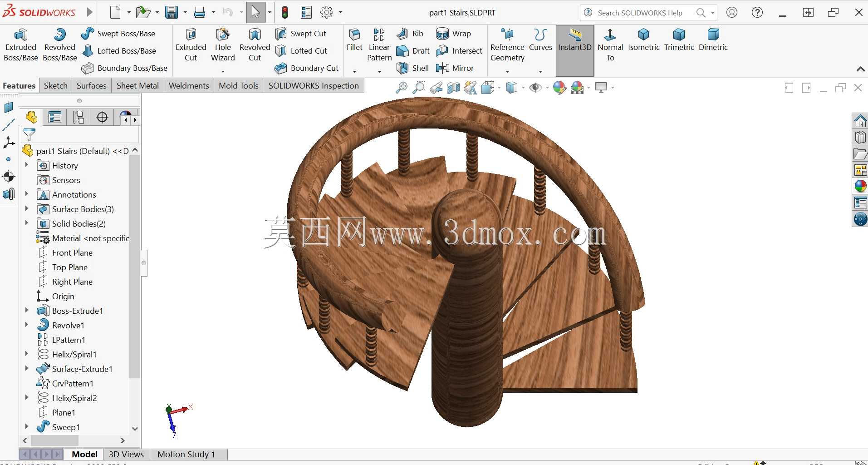Expand the History tree node

coord(26,165)
